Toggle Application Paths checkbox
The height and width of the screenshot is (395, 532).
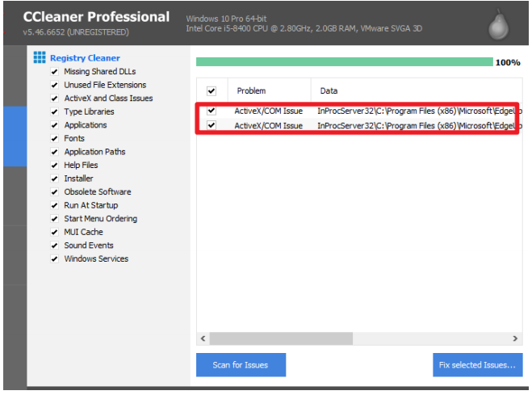tap(54, 152)
